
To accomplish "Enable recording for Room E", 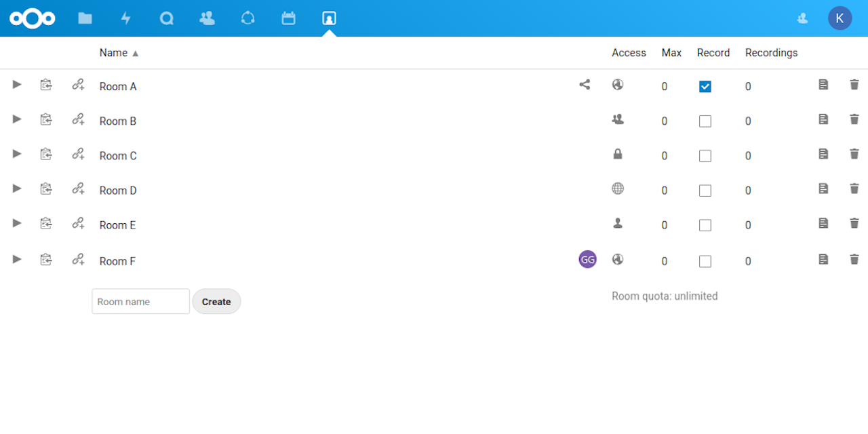I will coord(705,225).
